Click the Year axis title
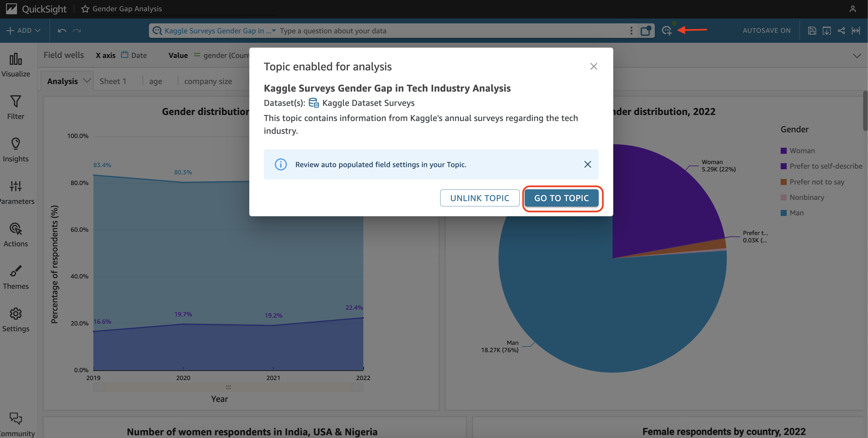This screenshot has width=868, height=438. (219, 399)
